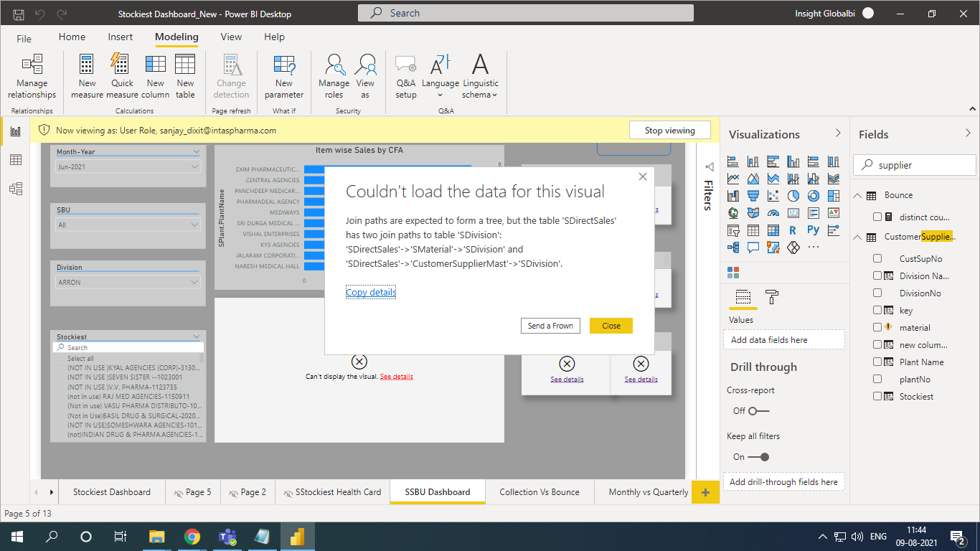Open Manage relationships in the ribbon
The width and height of the screenshot is (980, 551).
pyautogui.click(x=32, y=77)
